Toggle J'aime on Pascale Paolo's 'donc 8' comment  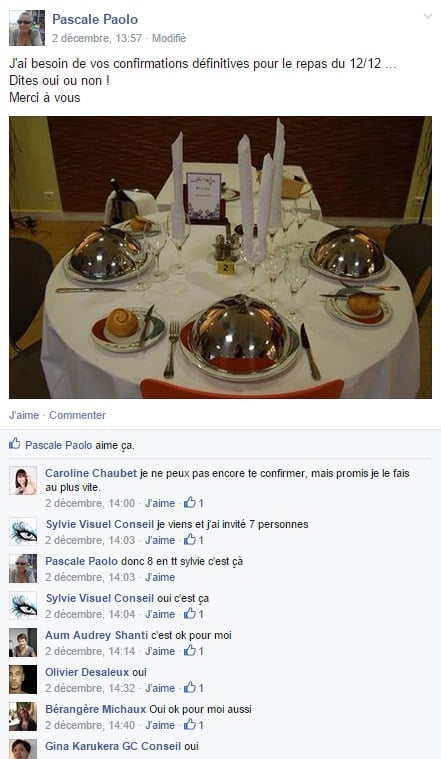pyautogui.click(x=160, y=577)
